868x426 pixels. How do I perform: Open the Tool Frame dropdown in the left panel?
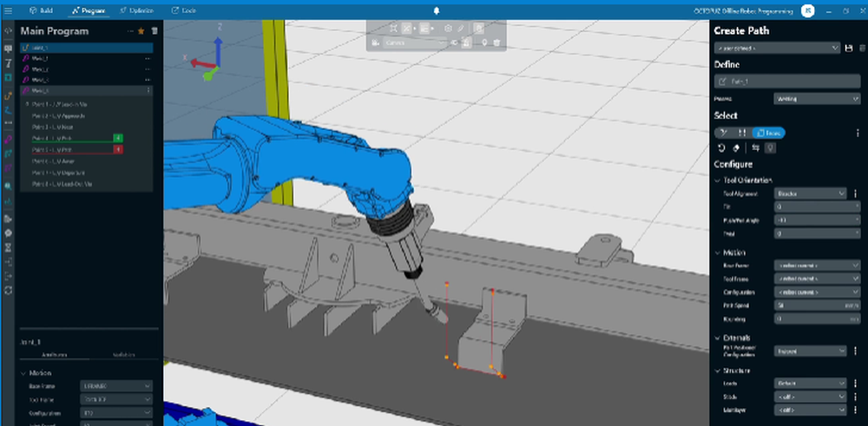(116, 399)
